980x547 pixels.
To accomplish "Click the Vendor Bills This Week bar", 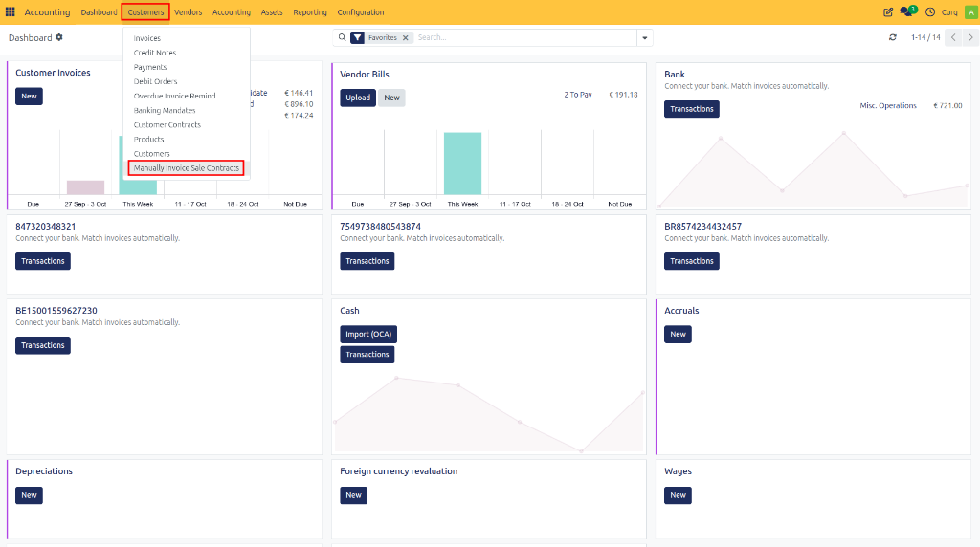I will coord(462,164).
